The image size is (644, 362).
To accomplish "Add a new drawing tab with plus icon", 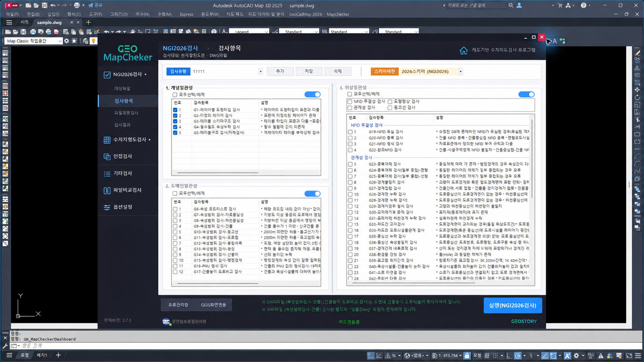I will (x=88, y=22).
